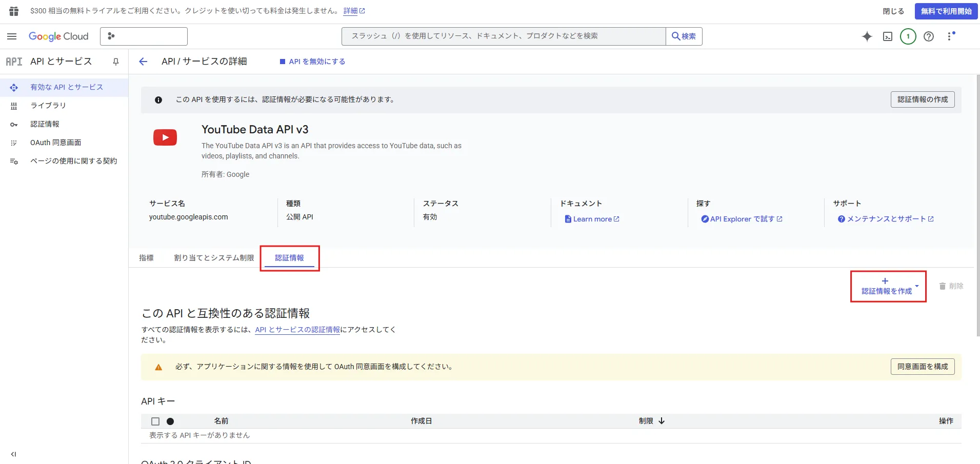Screen dimensions: 980x464
Task: Click the library grid icon in sidebar
Action: click(x=14, y=106)
